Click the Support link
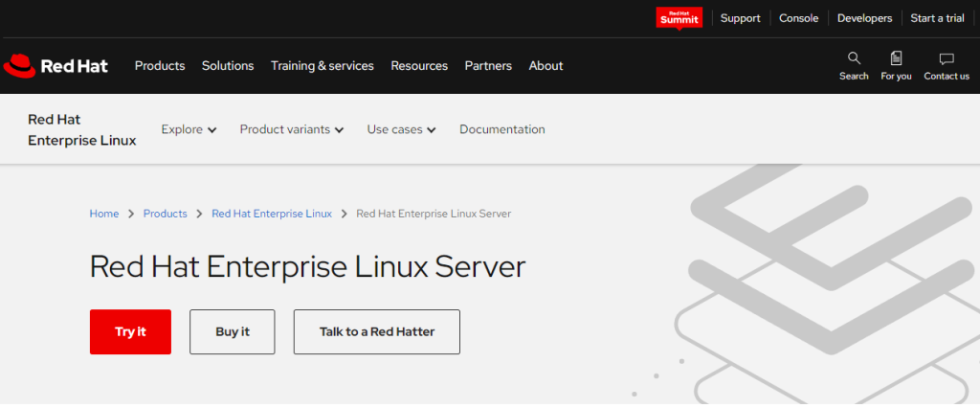Viewport: 980px width, 408px height. point(740,18)
